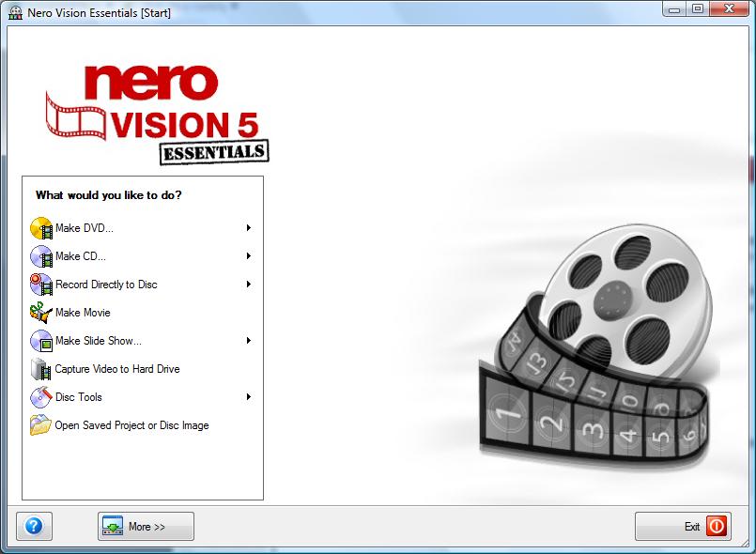The image size is (756, 554).
Task: Click the red power icon beside Exit
Action: pyautogui.click(x=717, y=526)
